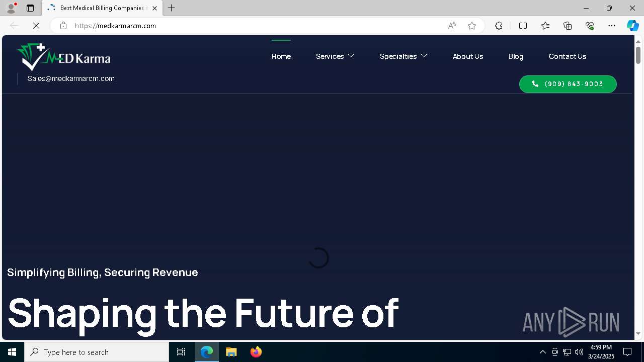Close the Best Medical Billing Companies tab

pos(154,8)
